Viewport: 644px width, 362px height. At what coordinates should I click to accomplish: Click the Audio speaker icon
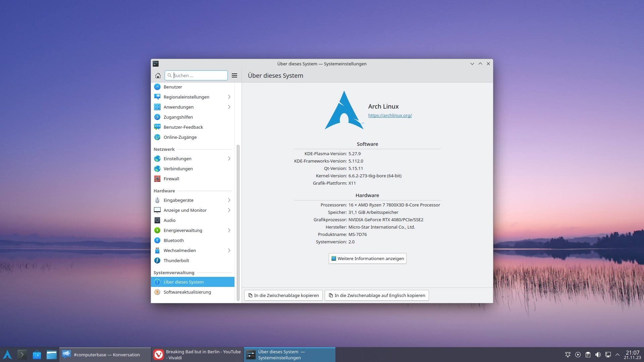[157, 220]
